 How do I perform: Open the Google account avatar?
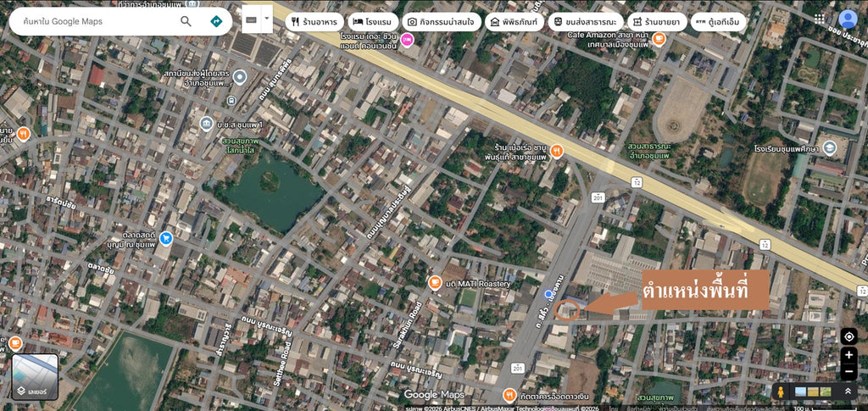[848, 19]
